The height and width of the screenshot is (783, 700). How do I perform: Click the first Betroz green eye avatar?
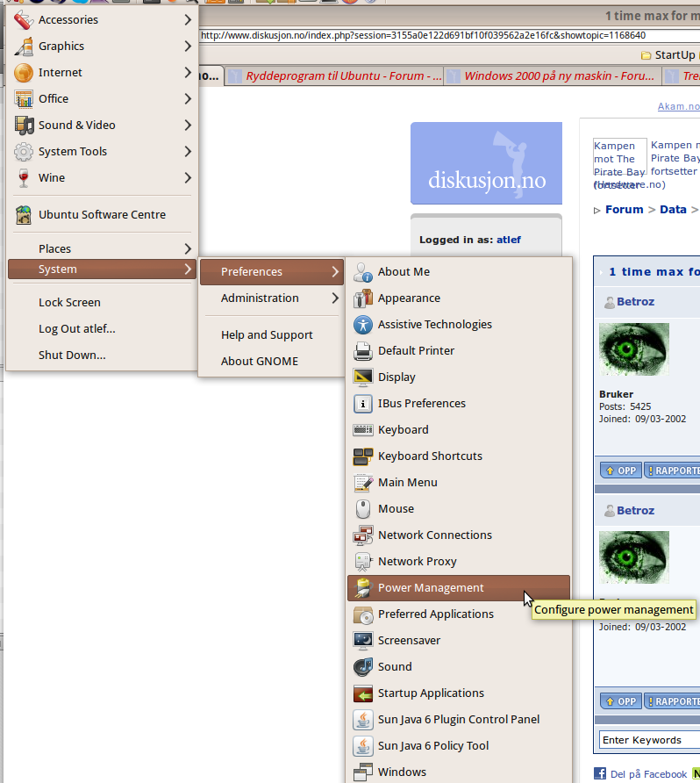pos(634,349)
